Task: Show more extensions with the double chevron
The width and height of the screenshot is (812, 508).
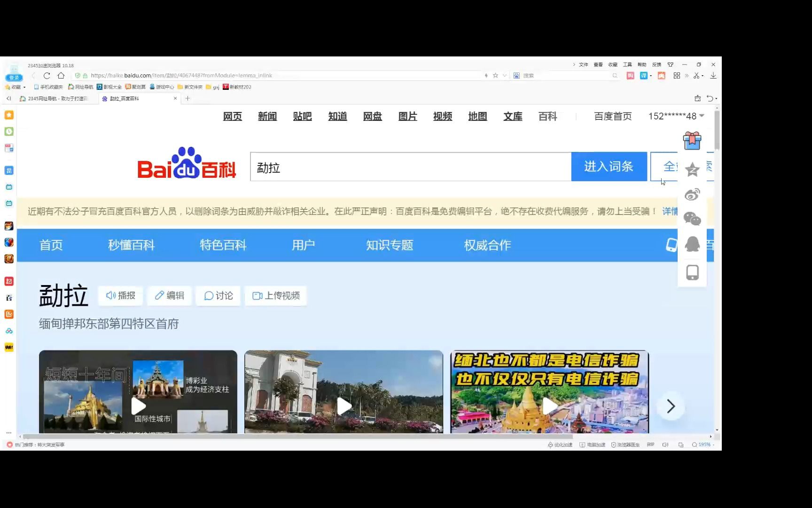Action: tap(687, 75)
